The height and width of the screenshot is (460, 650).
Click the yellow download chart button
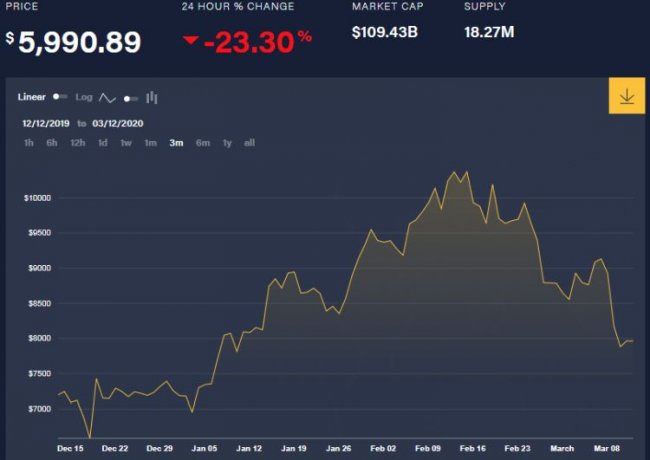[x=626, y=96]
